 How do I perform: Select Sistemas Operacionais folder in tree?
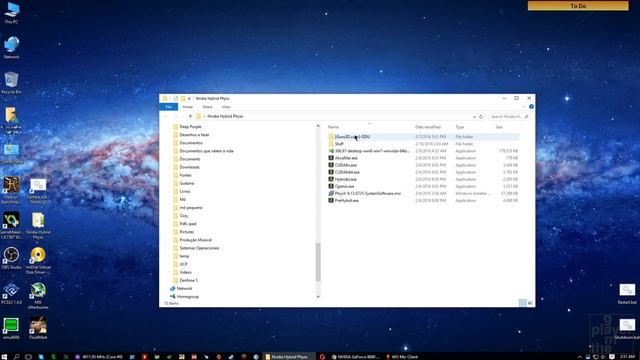pyautogui.click(x=199, y=248)
